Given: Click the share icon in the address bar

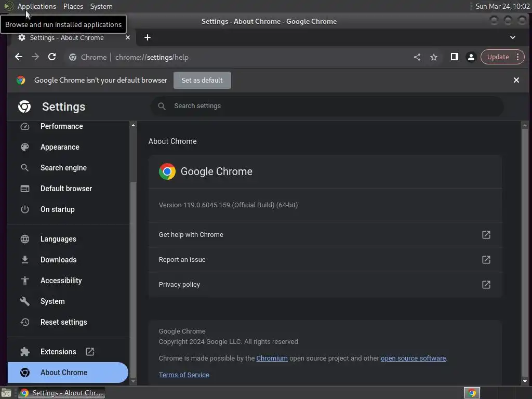Looking at the screenshot, I should pyautogui.click(x=417, y=57).
